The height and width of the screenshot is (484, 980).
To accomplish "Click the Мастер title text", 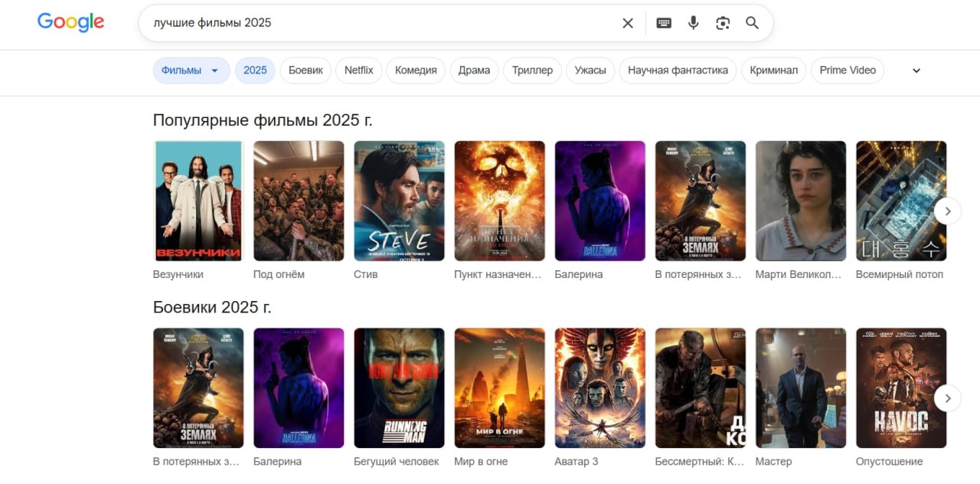I will pos(773,462).
